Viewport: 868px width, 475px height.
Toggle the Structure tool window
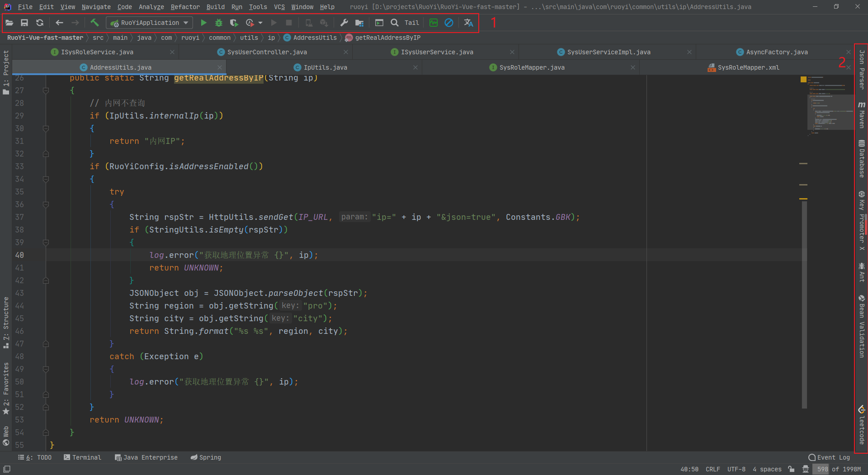pyautogui.click(x=6, y=323)
